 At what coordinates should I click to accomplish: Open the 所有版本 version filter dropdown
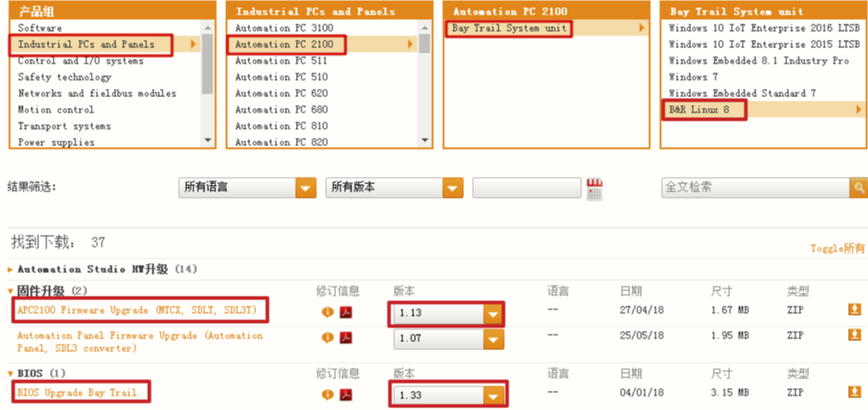[394, 188]
